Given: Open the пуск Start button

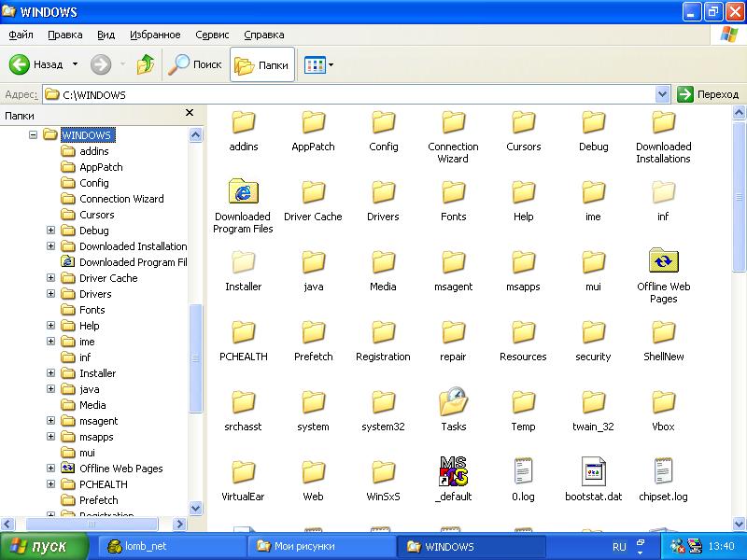Looking at the screenshot, I should point(44,546).
